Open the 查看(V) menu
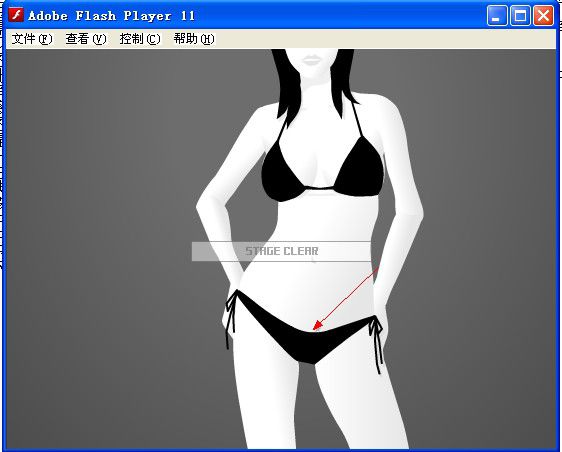This screenshot has height=452, width=562. (x=86, y=39)
